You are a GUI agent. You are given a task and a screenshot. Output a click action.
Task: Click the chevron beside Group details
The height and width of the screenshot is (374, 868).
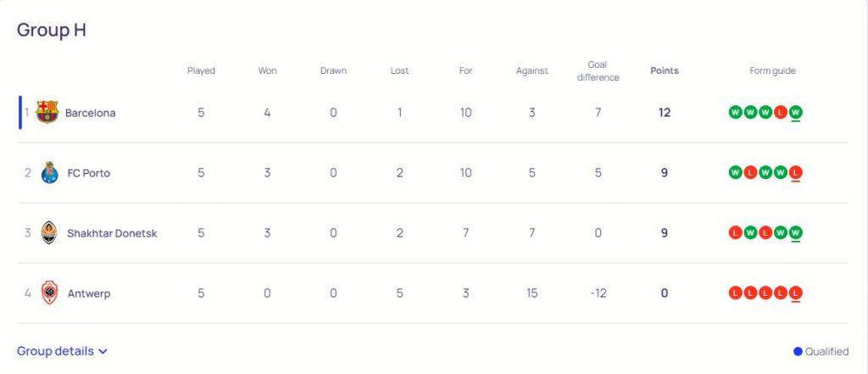[103, 351]
